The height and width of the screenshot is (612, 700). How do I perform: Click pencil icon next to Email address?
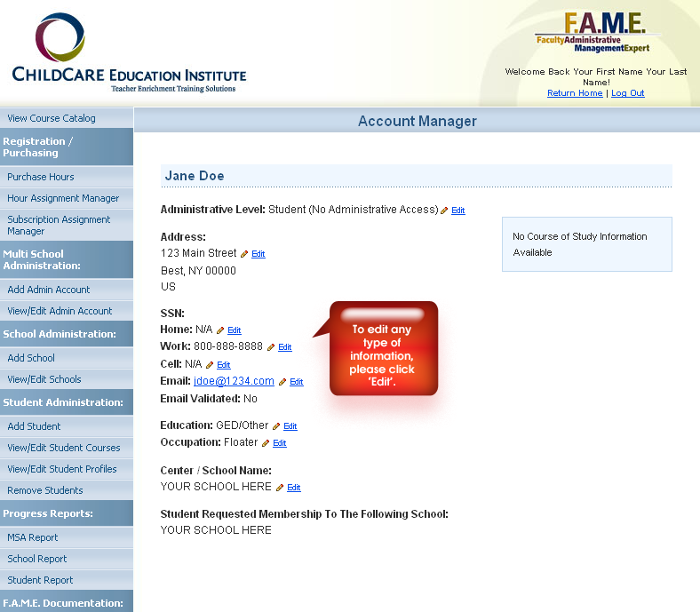click(x=282, y=382)
